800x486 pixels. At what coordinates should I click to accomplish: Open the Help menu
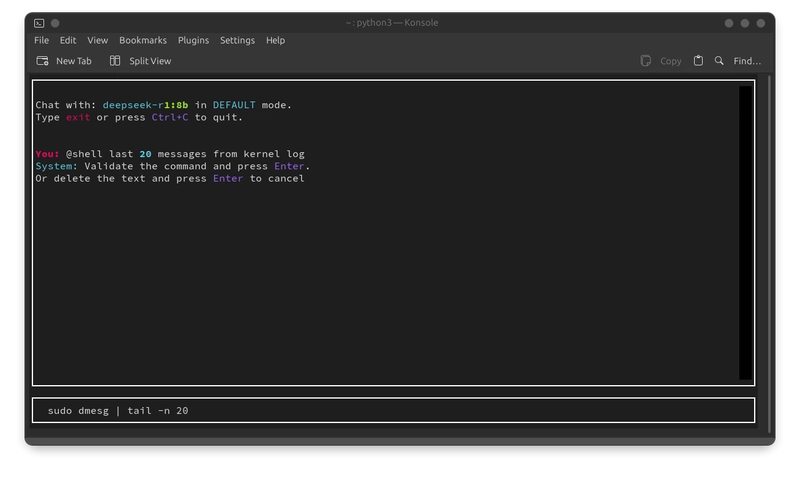tap(275, 40)
